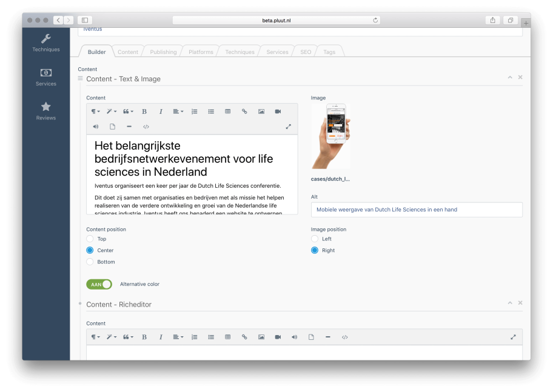The width and height of the screenshot is (553, 392).
Task: Open paragraph format dropdown in Richeditor toolbar
Action: pos(96,337)
